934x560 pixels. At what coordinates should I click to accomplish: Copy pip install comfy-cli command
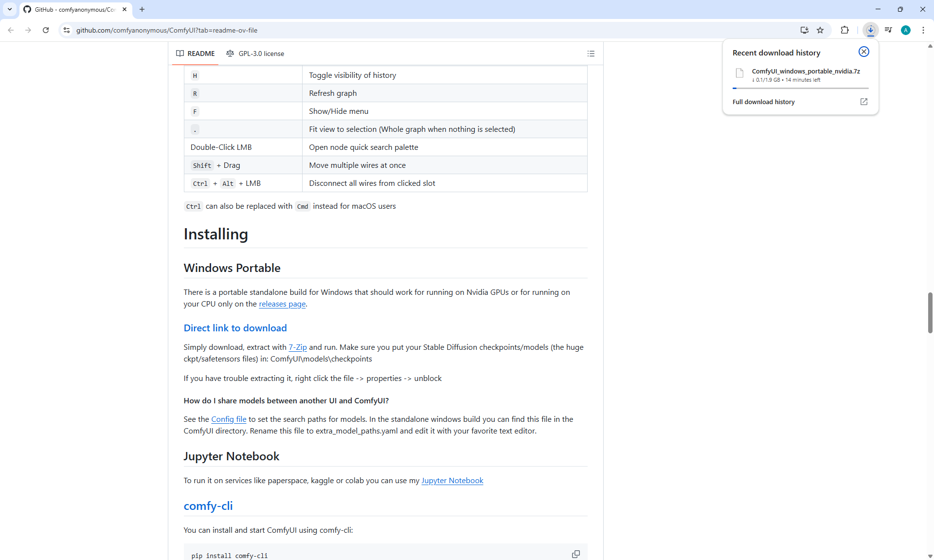tap(575, 554)
